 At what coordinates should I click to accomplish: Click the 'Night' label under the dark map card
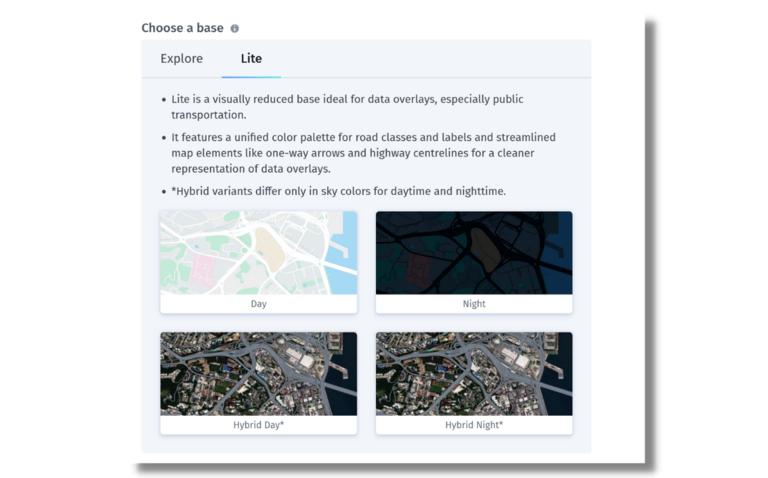pos(474,304)
